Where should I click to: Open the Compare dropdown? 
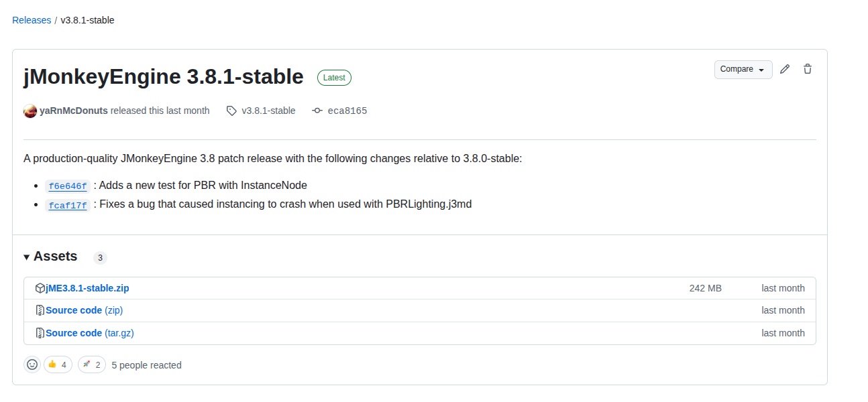tap(743, 69)
